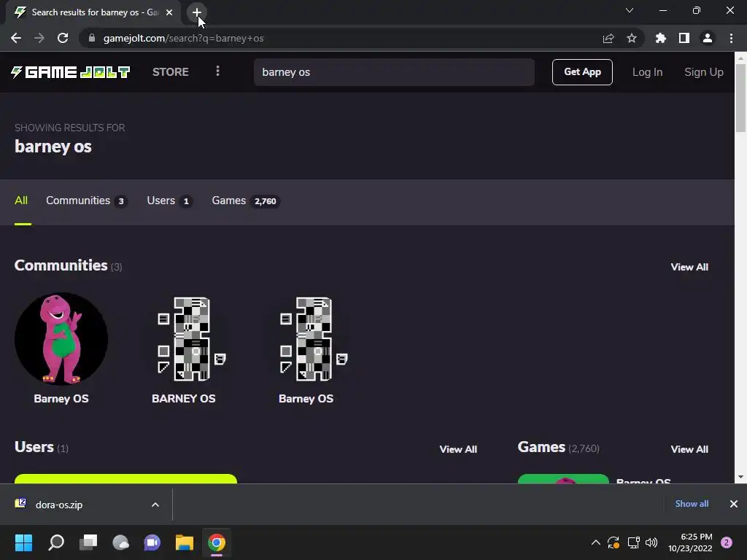This screenshot has height=560, width=747.
Task: View all Games results
Action: [689, 449]
